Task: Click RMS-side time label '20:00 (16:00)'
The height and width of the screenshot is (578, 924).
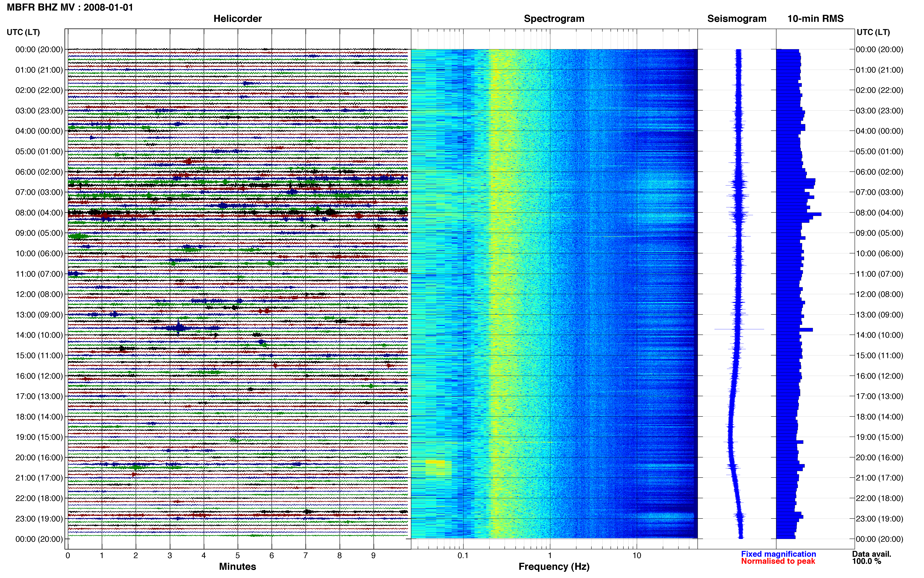Action: pos(880,458)
